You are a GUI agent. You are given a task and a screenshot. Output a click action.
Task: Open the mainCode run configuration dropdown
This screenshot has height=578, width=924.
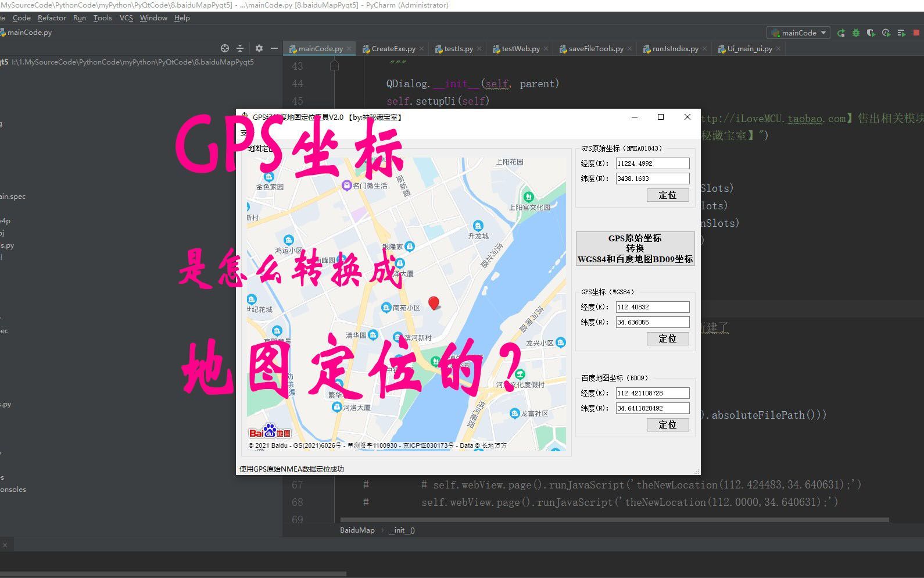pyautogui.click(x=798, y=33)
